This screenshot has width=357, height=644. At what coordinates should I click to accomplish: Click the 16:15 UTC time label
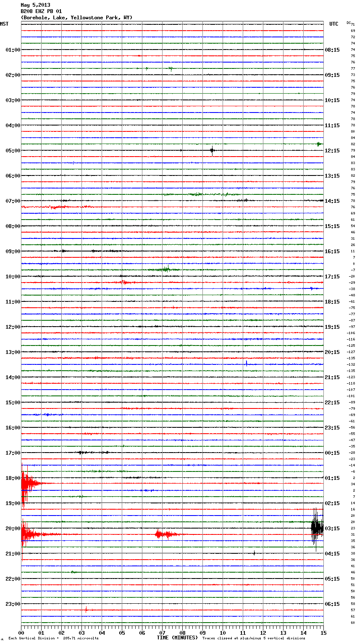coord(332,251)
